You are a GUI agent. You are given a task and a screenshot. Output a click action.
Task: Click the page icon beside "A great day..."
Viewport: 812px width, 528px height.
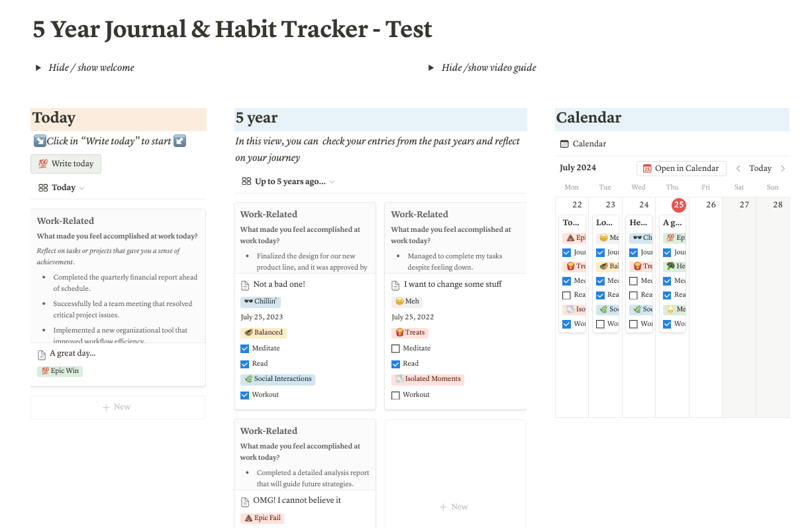[42, 354]
